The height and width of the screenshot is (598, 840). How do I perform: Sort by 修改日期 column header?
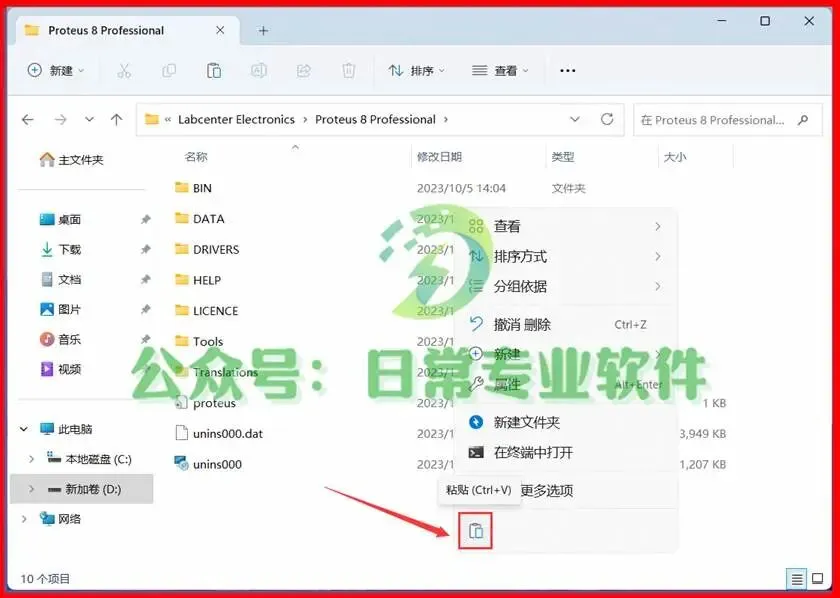tap(439, 156)
